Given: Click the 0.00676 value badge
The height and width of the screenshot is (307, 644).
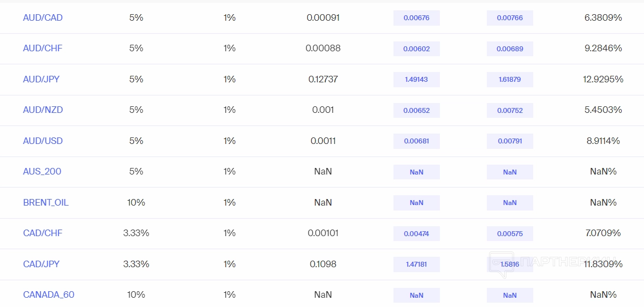Looking at the screenshot, I should 416,18.
